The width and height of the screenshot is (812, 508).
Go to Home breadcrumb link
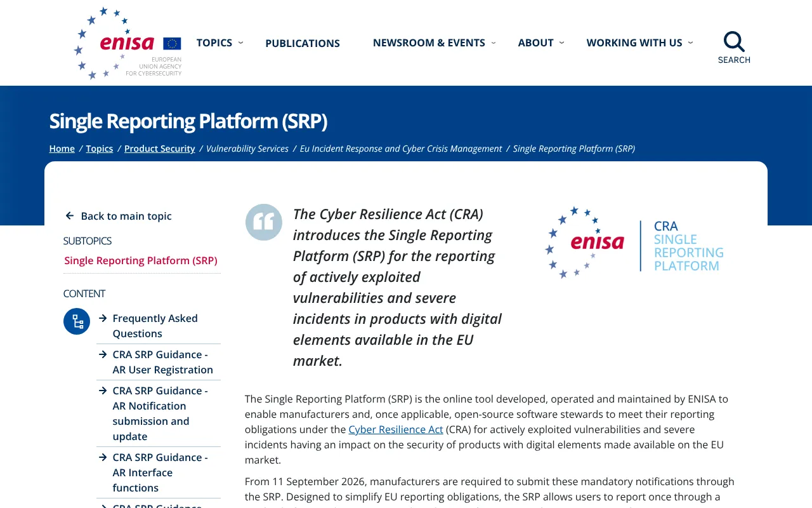(x=62, y=149)
